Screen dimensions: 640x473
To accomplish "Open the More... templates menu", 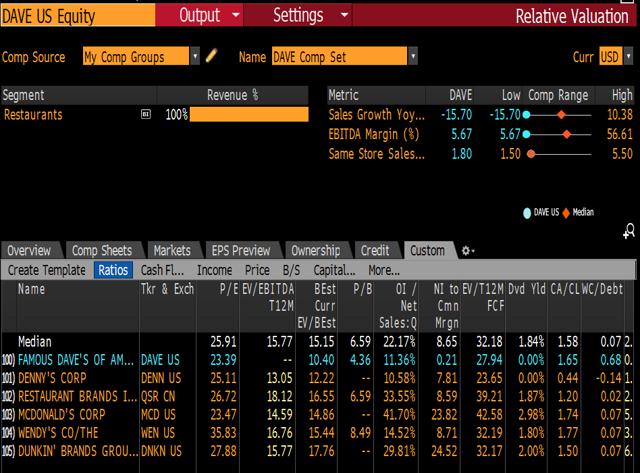I will 384,270.
